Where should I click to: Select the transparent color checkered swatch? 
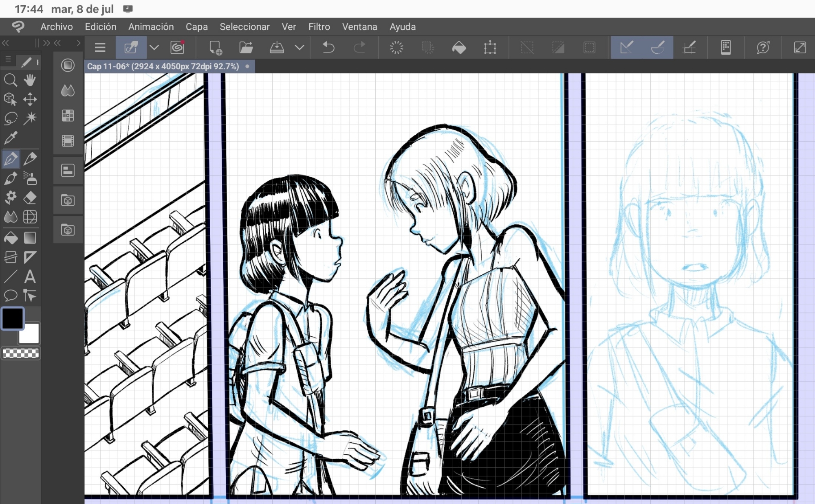click(21, 353)
